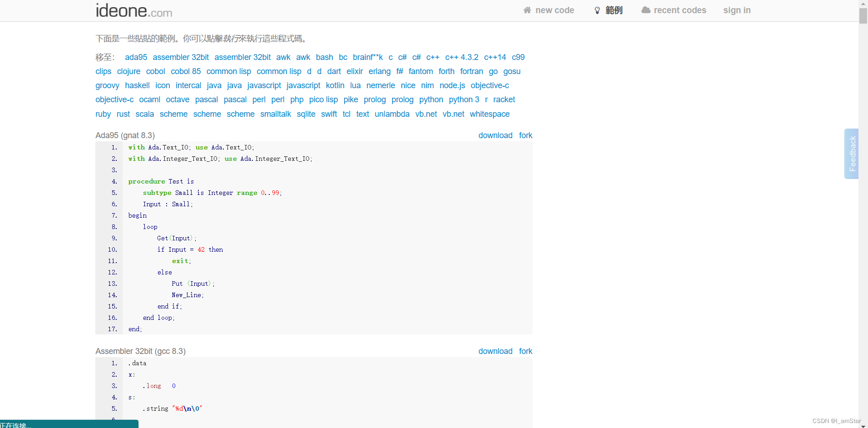Jump to the gosu sample
Image resolution: width=868 pixels, height=428 pixels.
(512, 71)
